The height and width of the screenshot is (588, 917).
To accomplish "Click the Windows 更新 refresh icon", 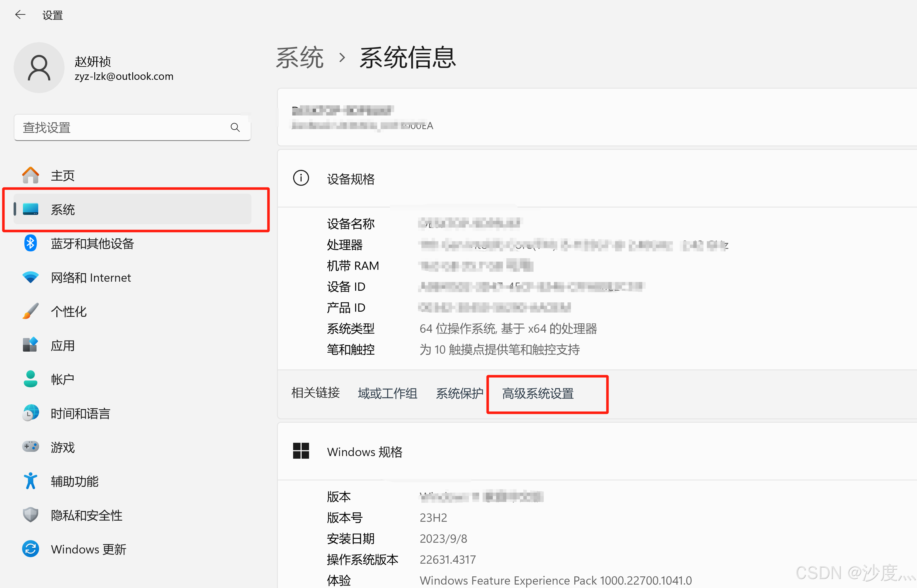I will tap(31, 549).
